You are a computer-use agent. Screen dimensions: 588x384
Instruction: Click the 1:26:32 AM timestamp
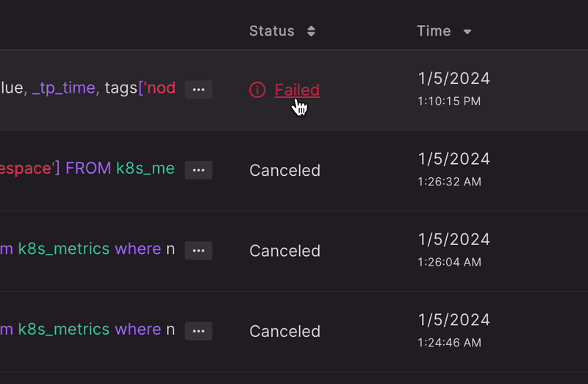point(449,182)
